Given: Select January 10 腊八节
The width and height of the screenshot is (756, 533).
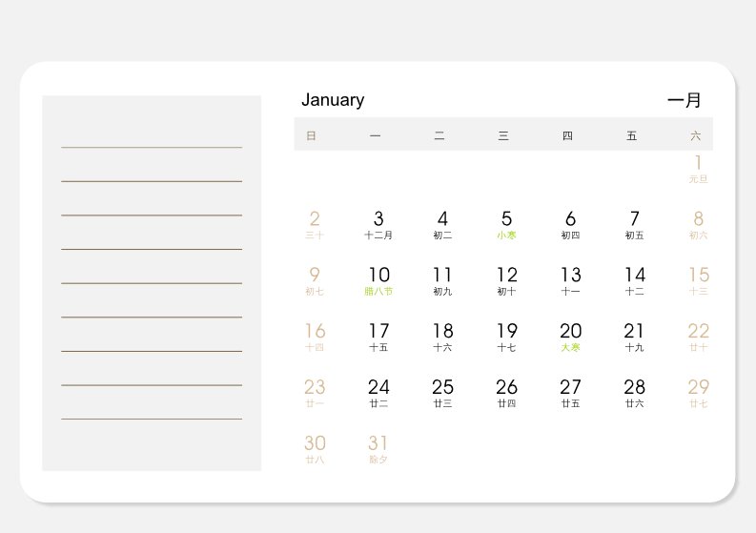Looking at the screenshot, I should coord(378,281).
